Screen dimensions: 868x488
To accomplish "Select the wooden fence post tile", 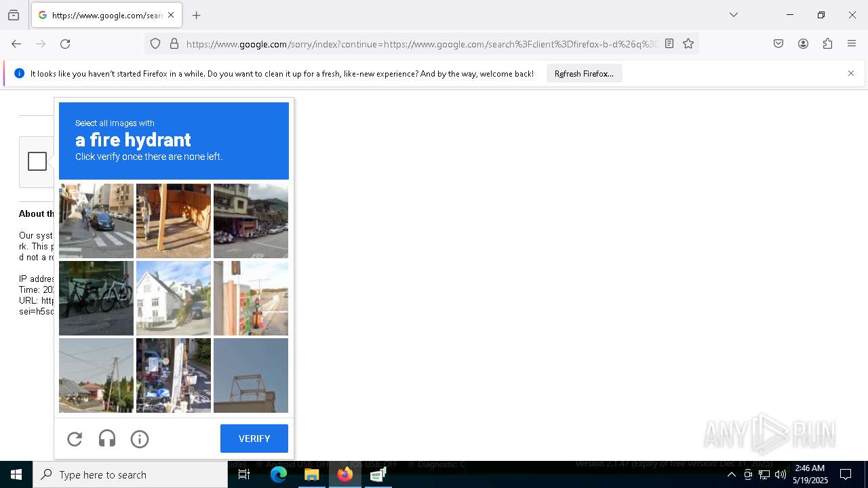I will [x=174, y=221].
